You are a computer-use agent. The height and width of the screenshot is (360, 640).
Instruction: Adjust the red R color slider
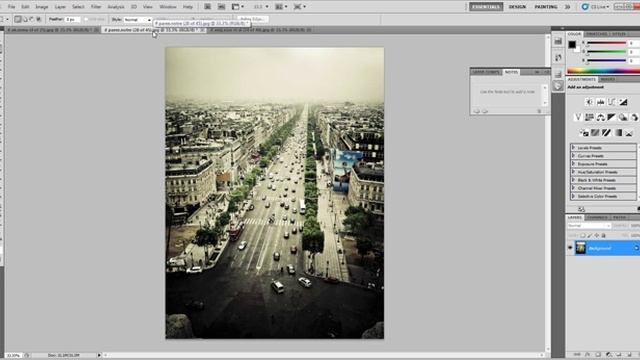coord(607,43)
